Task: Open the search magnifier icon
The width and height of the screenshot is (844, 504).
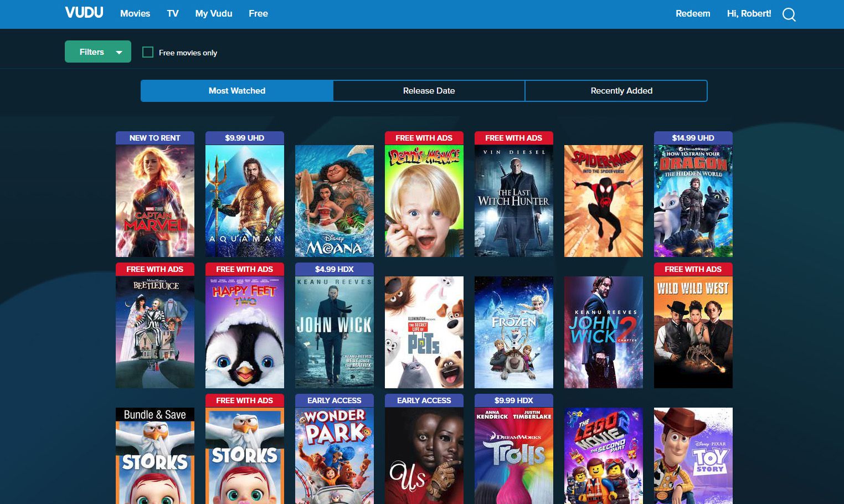Action: coord(789,15)
